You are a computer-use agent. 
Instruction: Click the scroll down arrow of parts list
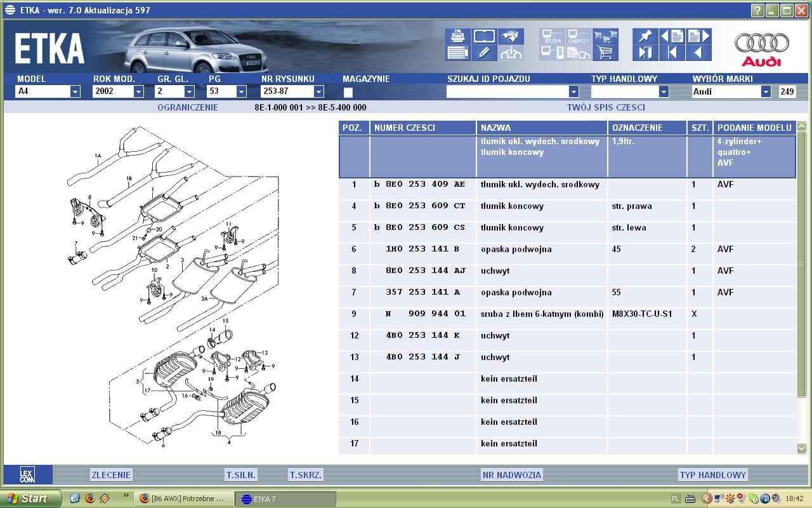[802, 448]
